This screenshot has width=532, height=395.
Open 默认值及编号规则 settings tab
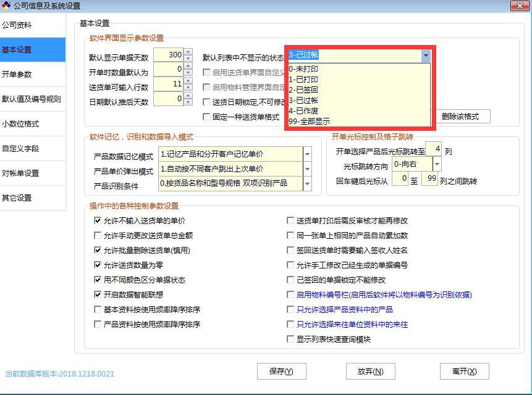point(33,99)
